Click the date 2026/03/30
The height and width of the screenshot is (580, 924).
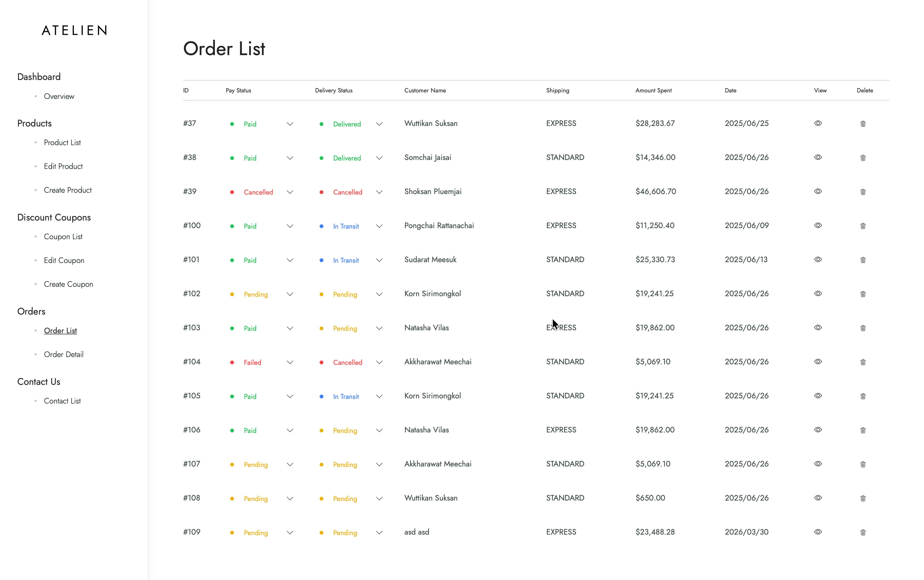tap(746, 532)
